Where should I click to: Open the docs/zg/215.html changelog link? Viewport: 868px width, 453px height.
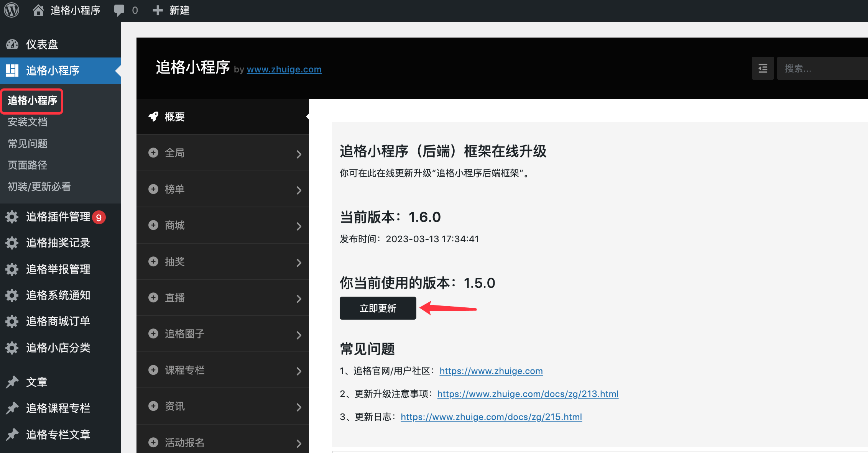click(x=491, y=417)
